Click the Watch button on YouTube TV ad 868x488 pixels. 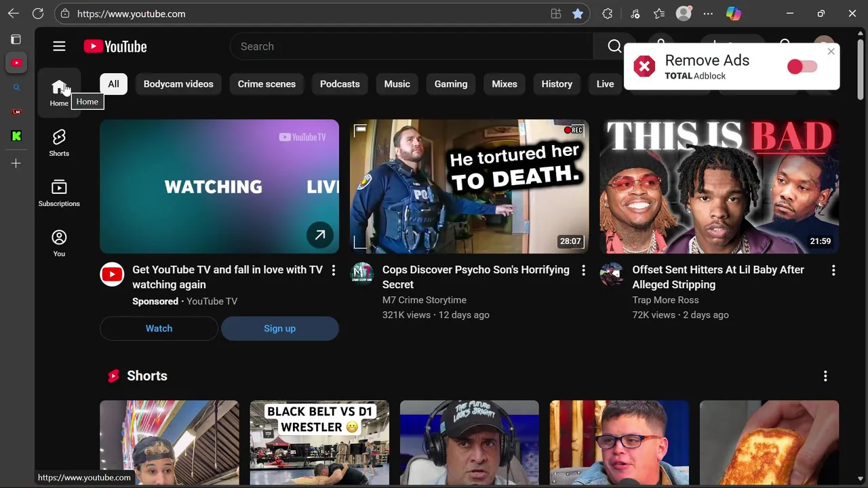coord(159,328)
